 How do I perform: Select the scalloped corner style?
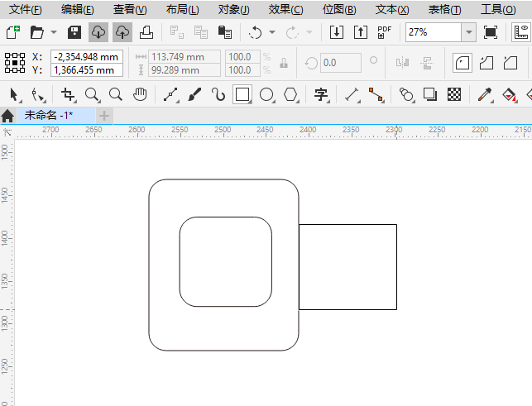[x=486, y=63]
